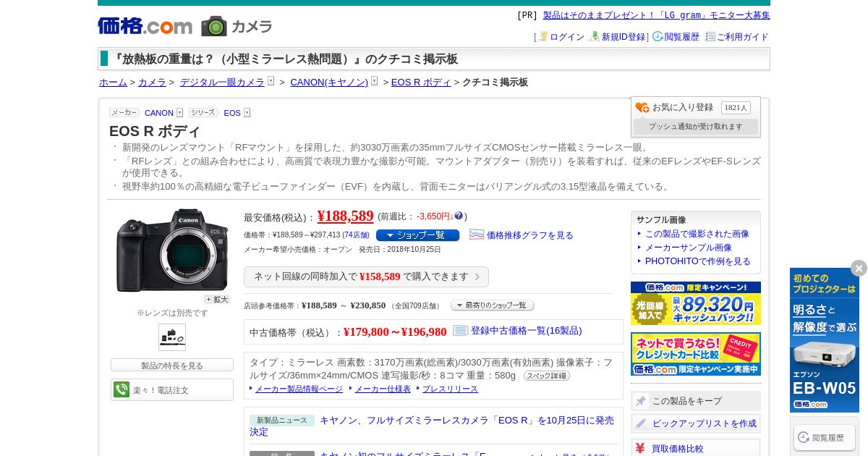Click the ログイン link
Screen dimensions: 868x456
567,37
